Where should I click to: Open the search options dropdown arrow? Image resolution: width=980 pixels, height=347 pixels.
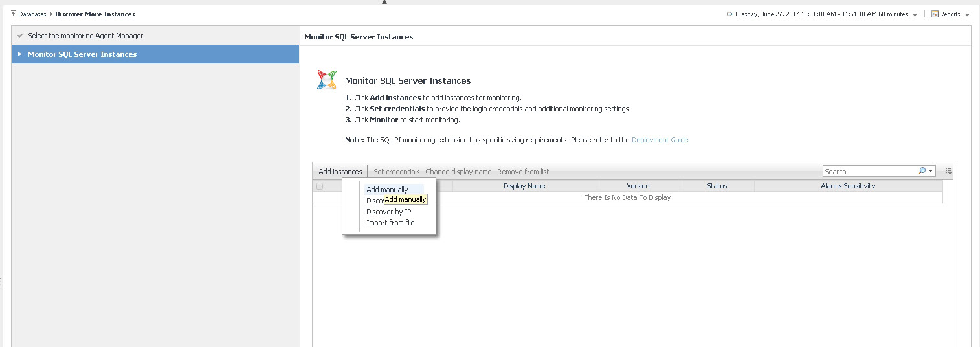point(931,172)
